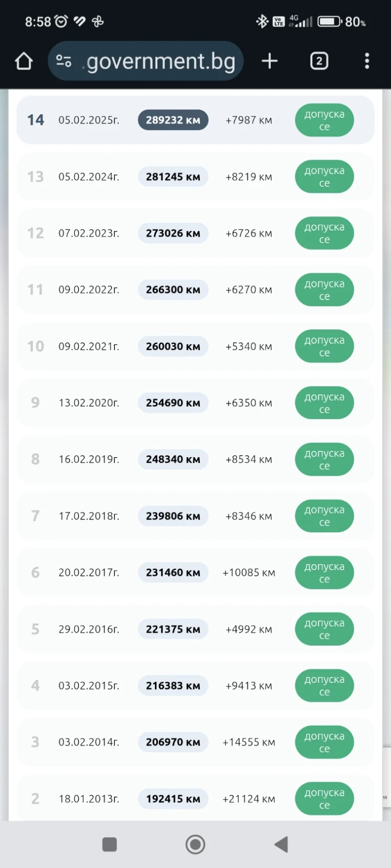The height and width of the screenshot is (868, 391).
Task: Tap the 'допуска се' badge for 13.02.2020
Action: pos(324,403)
